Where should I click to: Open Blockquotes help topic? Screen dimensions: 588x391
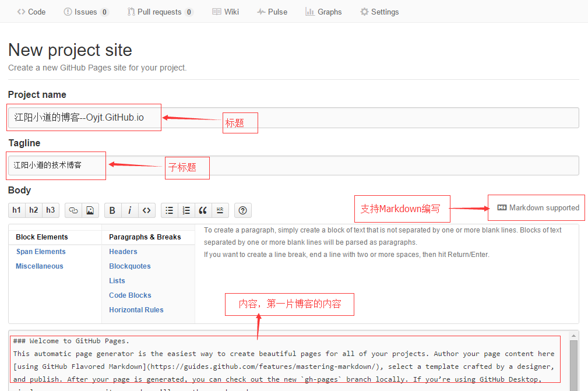130,266
